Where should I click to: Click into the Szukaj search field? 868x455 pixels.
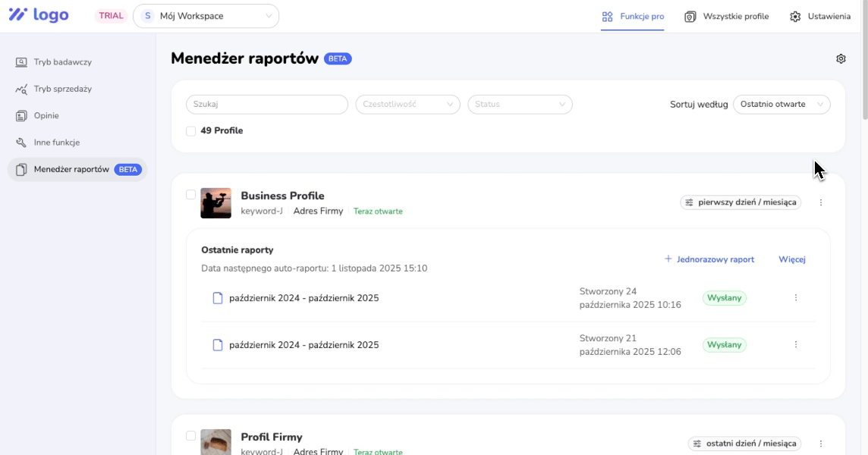click(266, 105)
